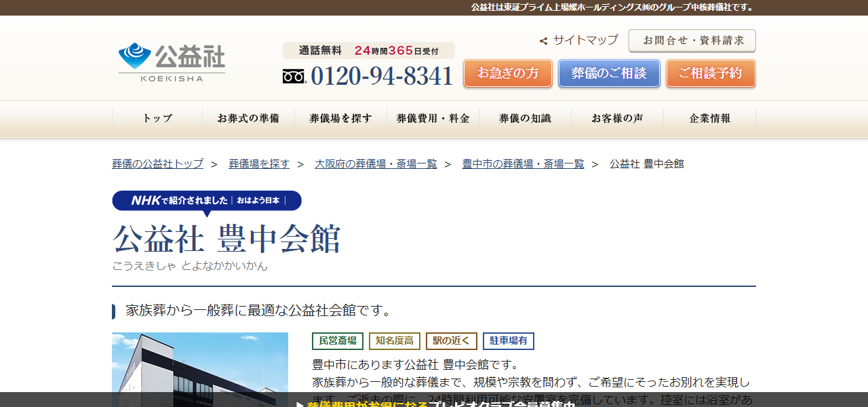Click the 公益社 豊中会館 breadcrumb text
This screenshot has width=868, height=407.
(x=647, y=163)
